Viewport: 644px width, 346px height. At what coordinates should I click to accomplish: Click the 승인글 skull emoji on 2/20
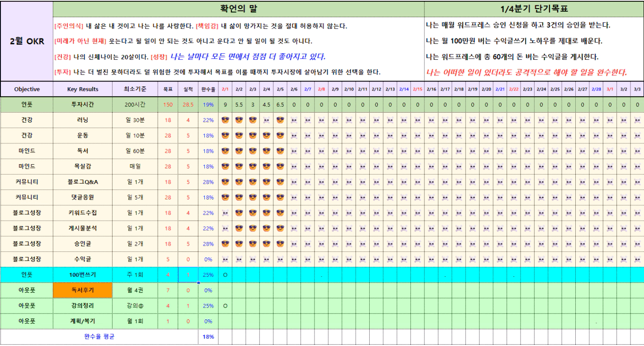[x=486, y=244]
